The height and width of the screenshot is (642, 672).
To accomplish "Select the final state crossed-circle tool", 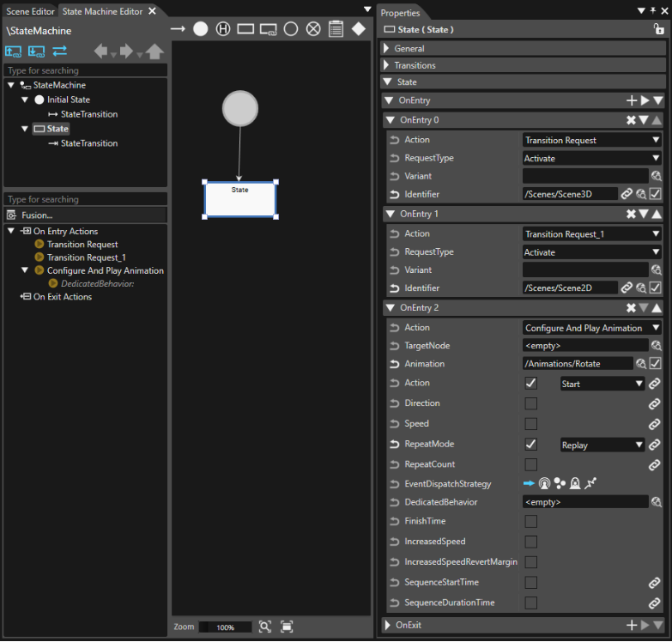I will tap(313, 29).
